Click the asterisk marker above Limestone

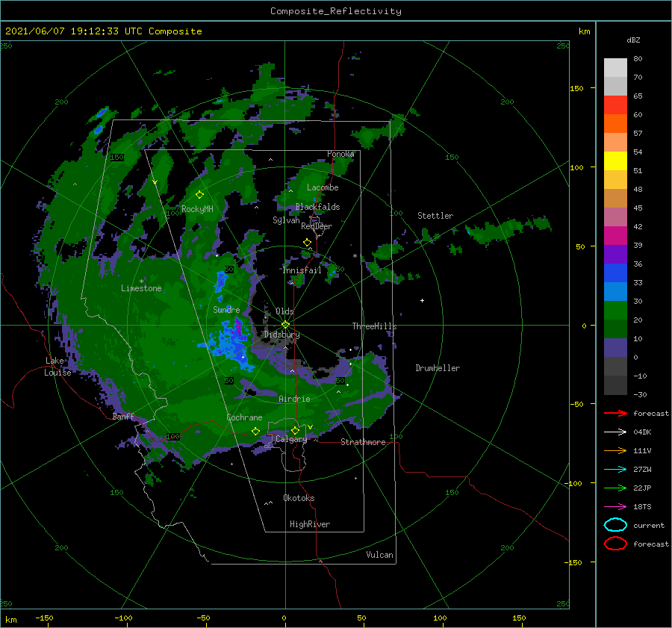(x=141, y=282)
